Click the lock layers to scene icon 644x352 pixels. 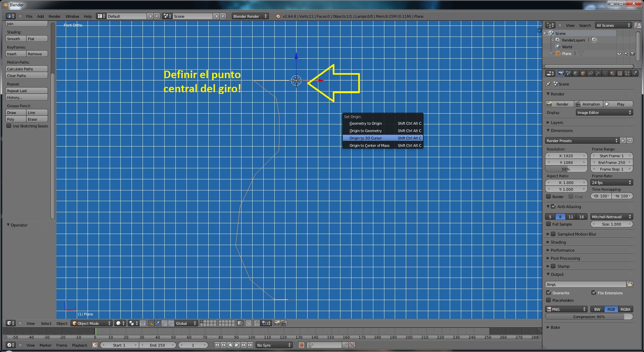pyautogui.click(x=240, y=323)
